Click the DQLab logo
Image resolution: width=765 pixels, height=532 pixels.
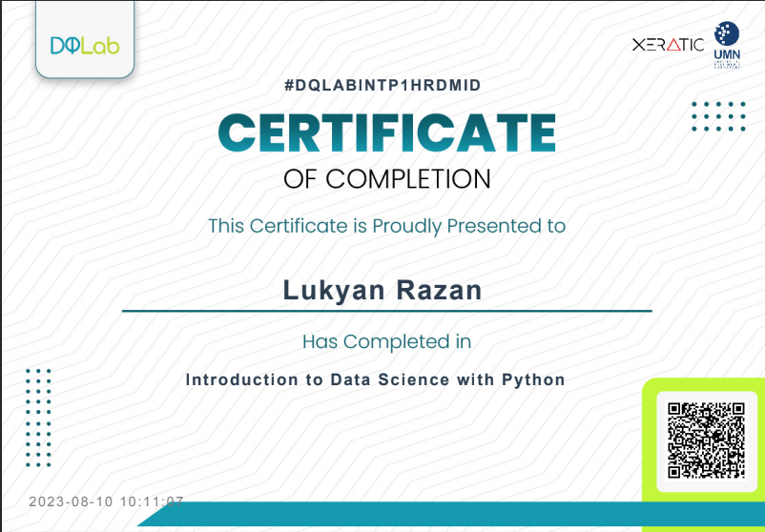[84, 45]
